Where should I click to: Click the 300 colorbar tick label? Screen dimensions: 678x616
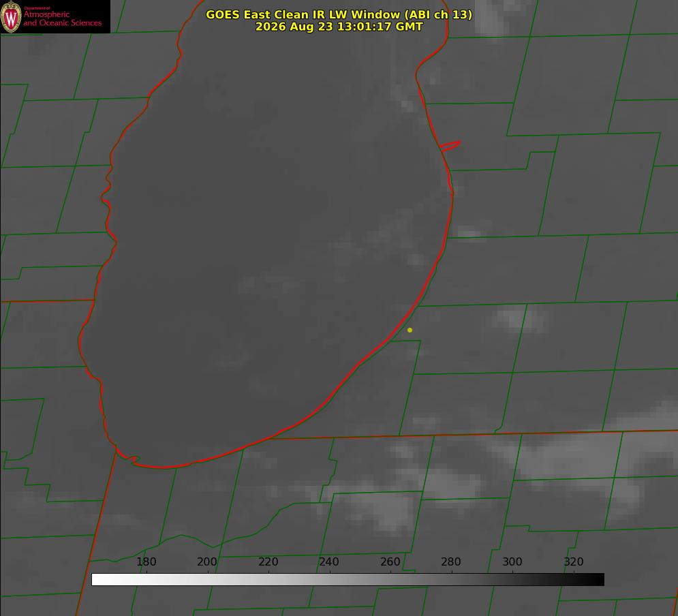pos(512,561)
